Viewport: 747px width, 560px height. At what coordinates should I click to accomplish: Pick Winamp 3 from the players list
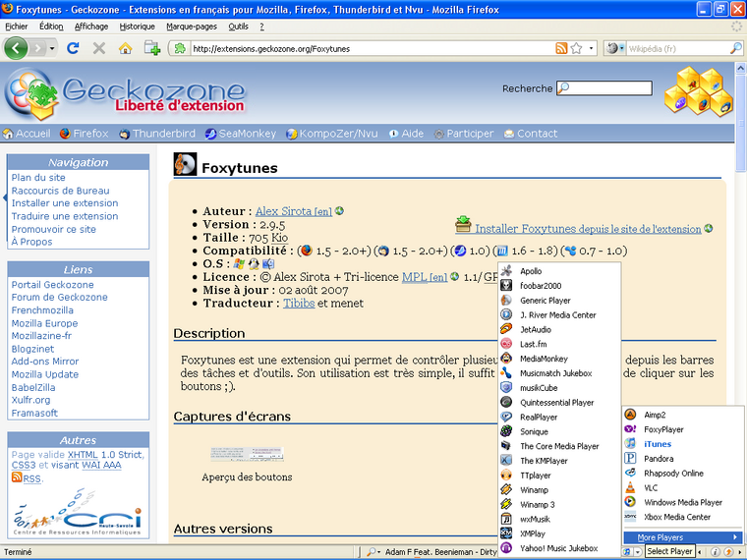click(559, 504)
